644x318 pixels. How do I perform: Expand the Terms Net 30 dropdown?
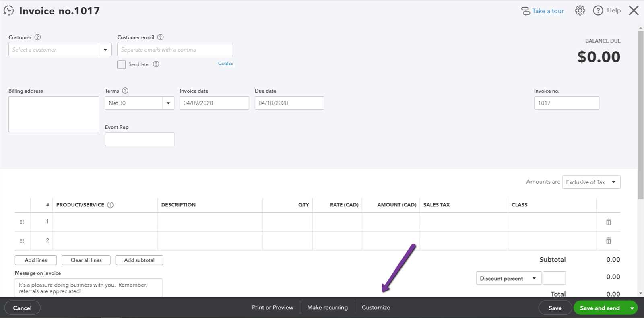168,103
